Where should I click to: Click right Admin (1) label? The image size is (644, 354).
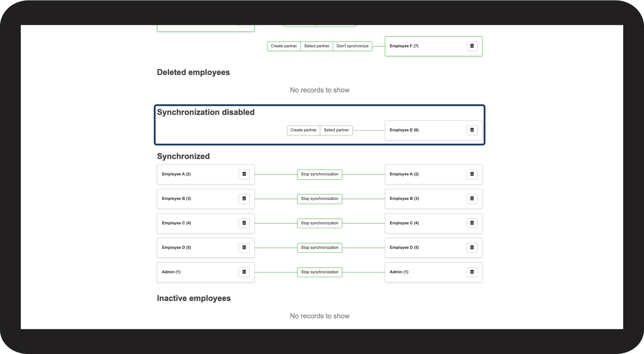[399, 272]
